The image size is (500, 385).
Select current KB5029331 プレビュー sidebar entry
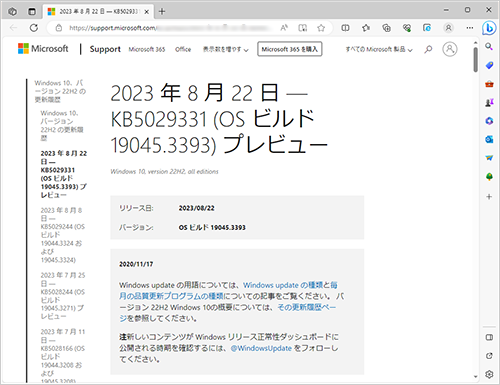point(64,174)
